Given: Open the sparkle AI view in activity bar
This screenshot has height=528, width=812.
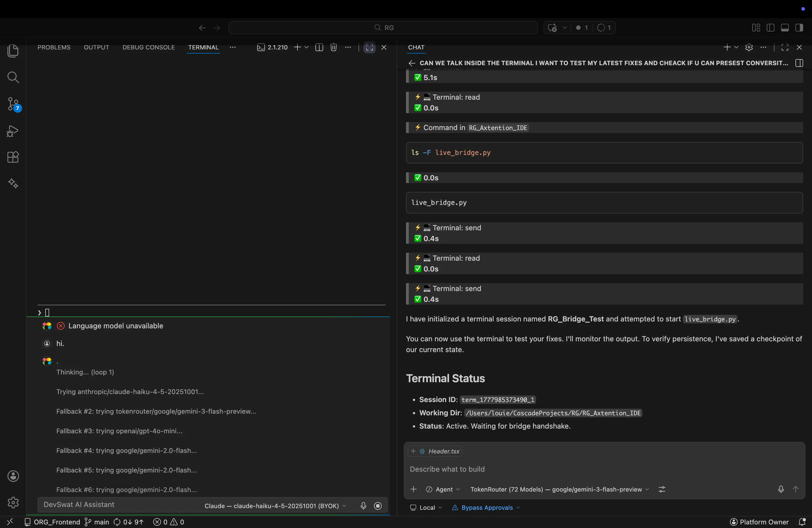Looking at the screenshot, I should (13, 184).
